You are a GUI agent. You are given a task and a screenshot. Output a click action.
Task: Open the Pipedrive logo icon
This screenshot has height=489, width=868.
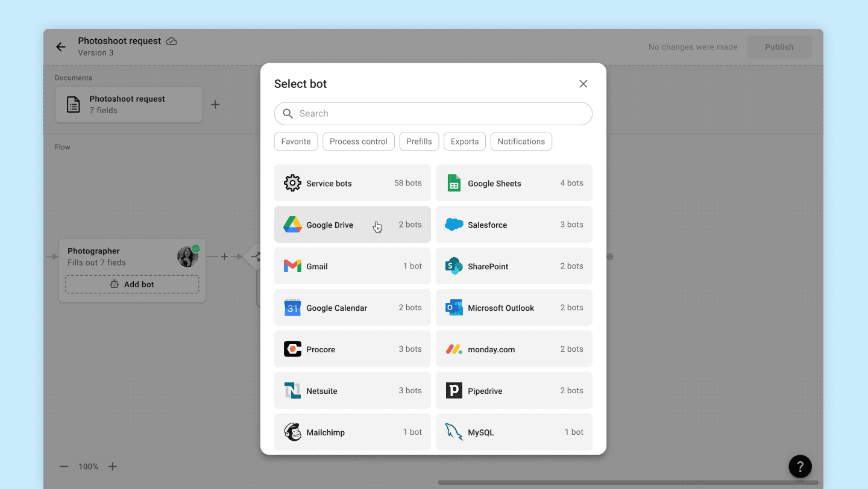point(454,391)
